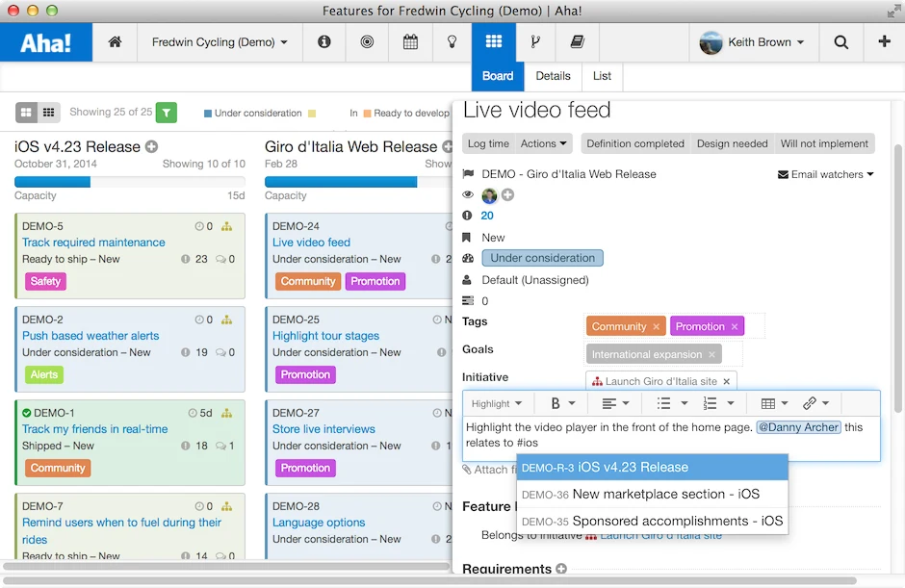Go to the home icon in the nav bar
This screenshot has width=905, height=588.
[x=115, y=41]
